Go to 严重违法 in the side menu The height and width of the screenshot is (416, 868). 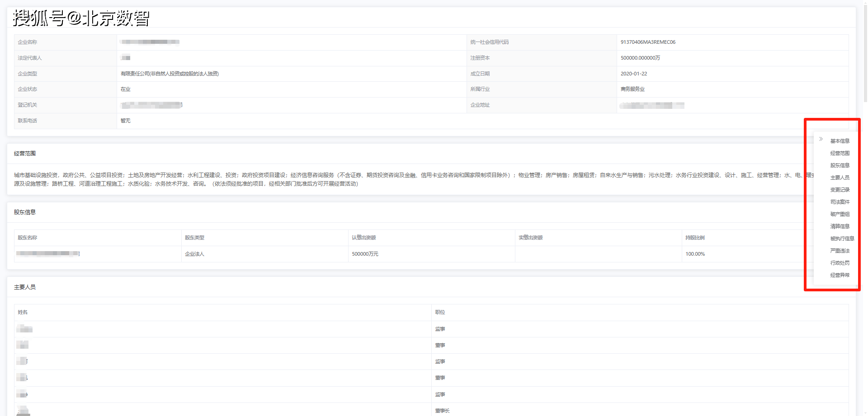pos(840,251)
